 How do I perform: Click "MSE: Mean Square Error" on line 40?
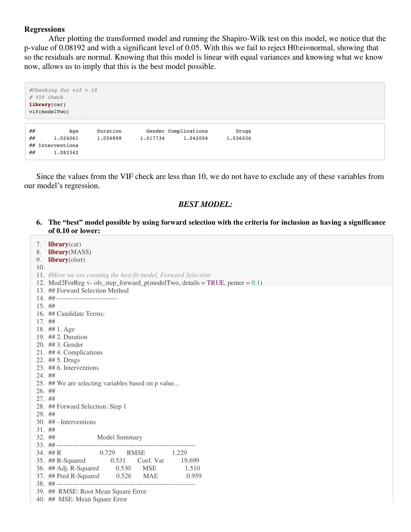tap(93, 499)
